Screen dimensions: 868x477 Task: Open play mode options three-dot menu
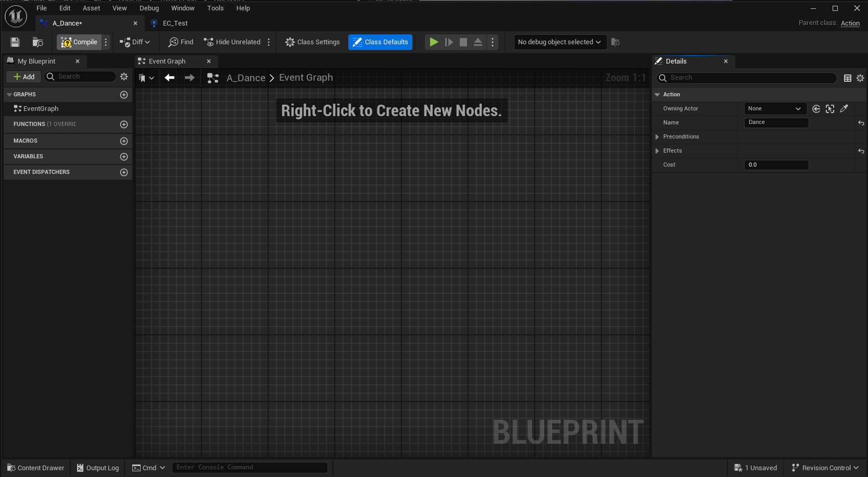[x=493, y=42]
